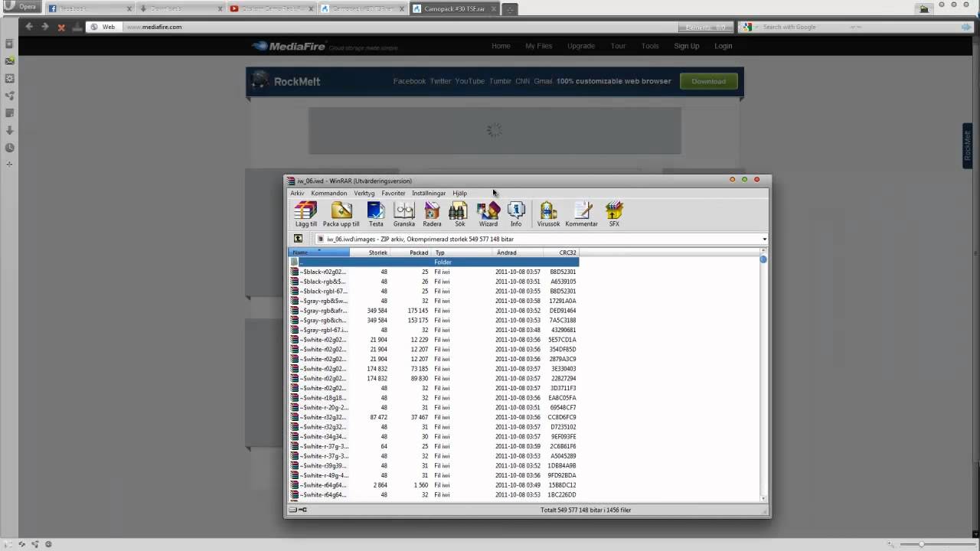980x551 pixels.
Task: Click MediaFire Login link
Action: coord(724,46)
